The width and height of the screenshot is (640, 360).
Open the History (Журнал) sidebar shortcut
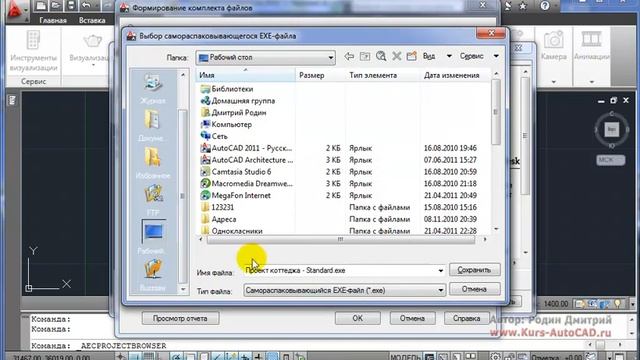(x=153, y=88)
